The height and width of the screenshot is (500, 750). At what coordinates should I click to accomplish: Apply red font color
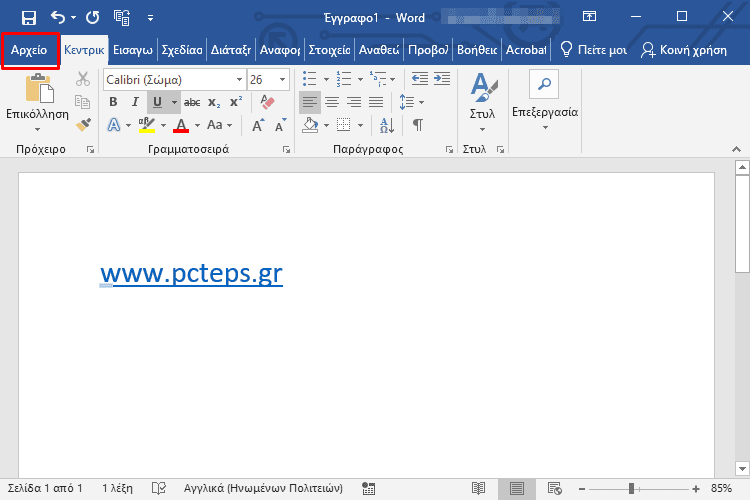[x=181, y=125]
